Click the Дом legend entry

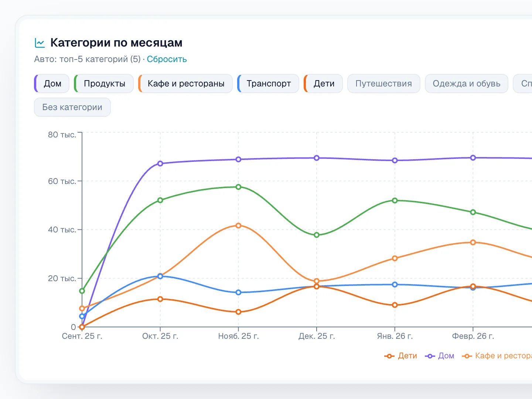[440, 356]
